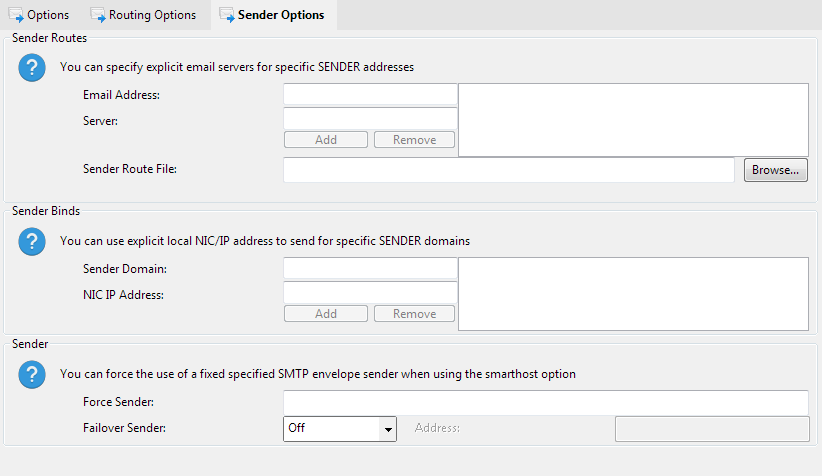This screenshot has height=476, width=822.
Task: Click Remove button in Sender Routes
Action: click(x=414, y=140)
